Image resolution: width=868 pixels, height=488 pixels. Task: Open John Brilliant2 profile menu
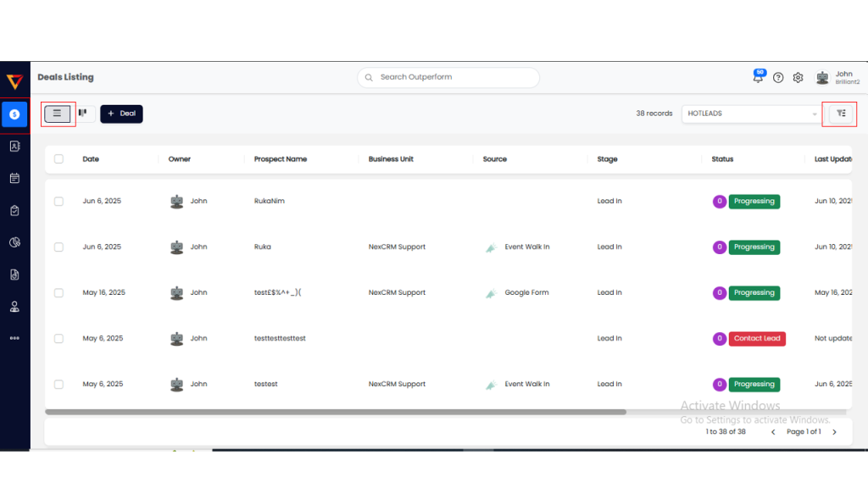(x=837, y=78)
